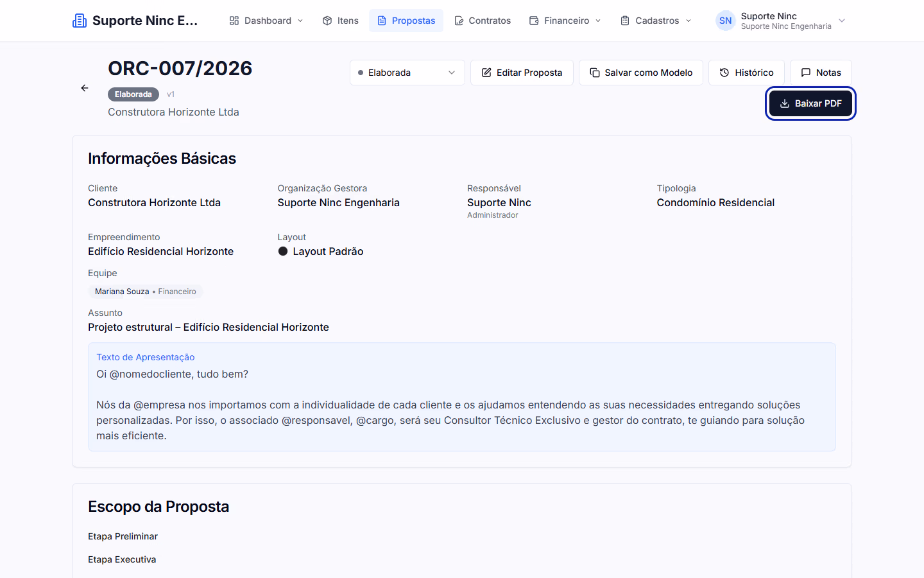Image resolution: width=924 pixels, height=578 pixels.
Task: Expand the Cadastros menu chevron
Action: point(689,21)
